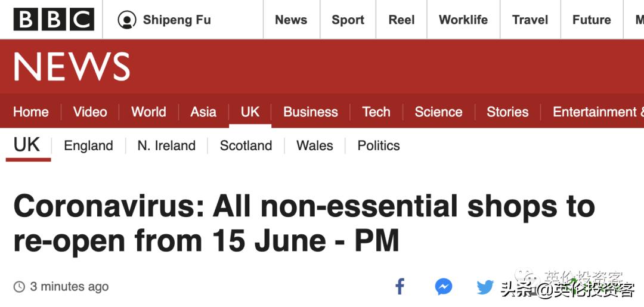Click the Politics sub-section link

coord(379,145)
